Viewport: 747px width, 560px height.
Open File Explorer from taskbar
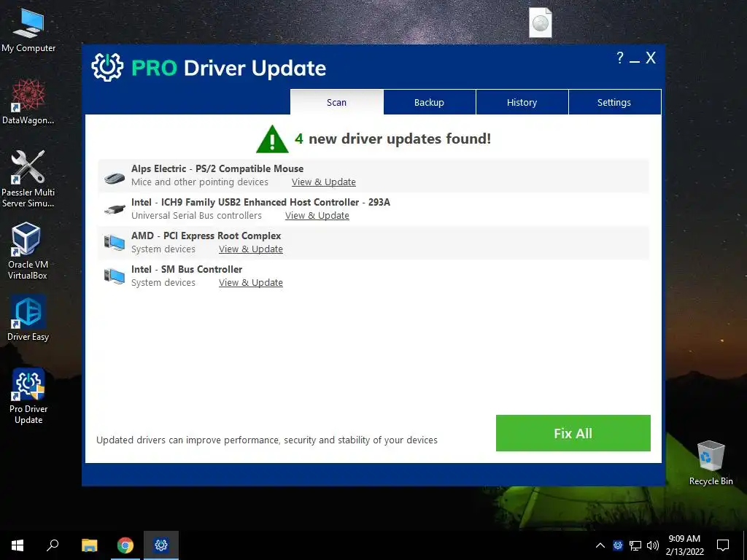[x=89, y=545]
